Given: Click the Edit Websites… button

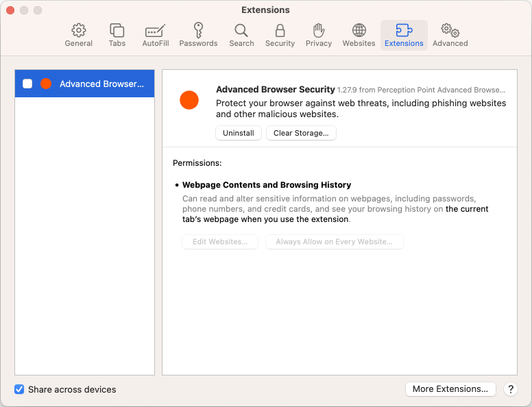Looking at the screenshot, I should 220,242.
